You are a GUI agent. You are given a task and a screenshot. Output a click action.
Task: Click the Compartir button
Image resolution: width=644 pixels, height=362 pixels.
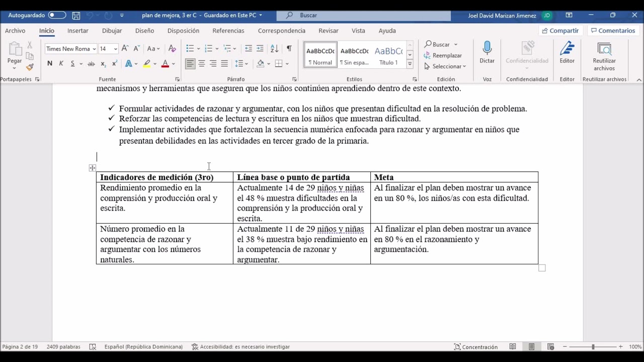click(560, 31)
